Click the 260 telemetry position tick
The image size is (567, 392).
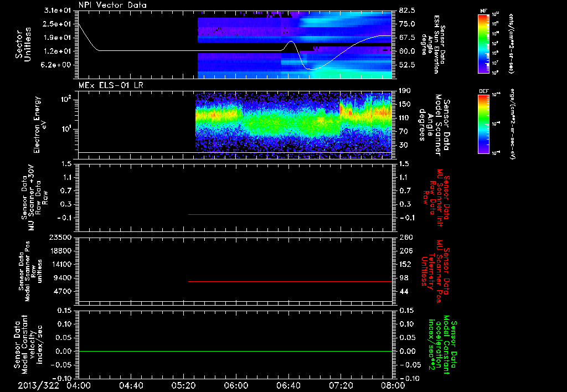[x=405, y=238]
